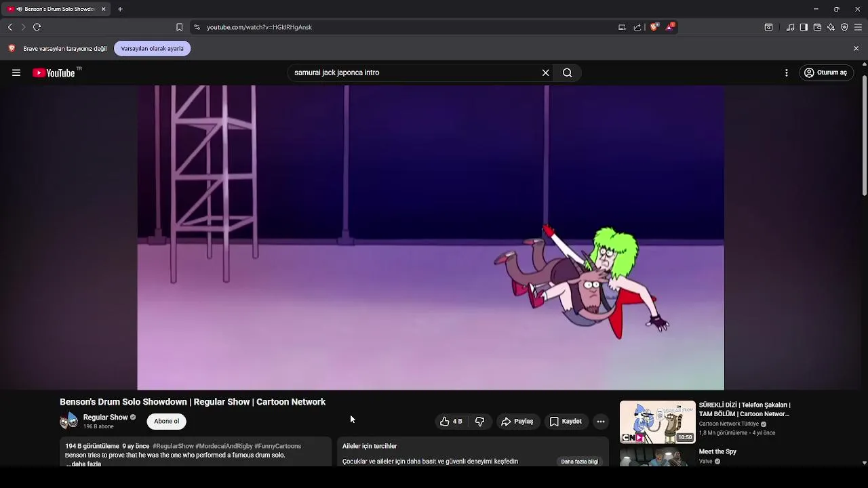The image size is (868, 488).
Task: Dislike the video with thumbs down
Action: tap(480, 422)
